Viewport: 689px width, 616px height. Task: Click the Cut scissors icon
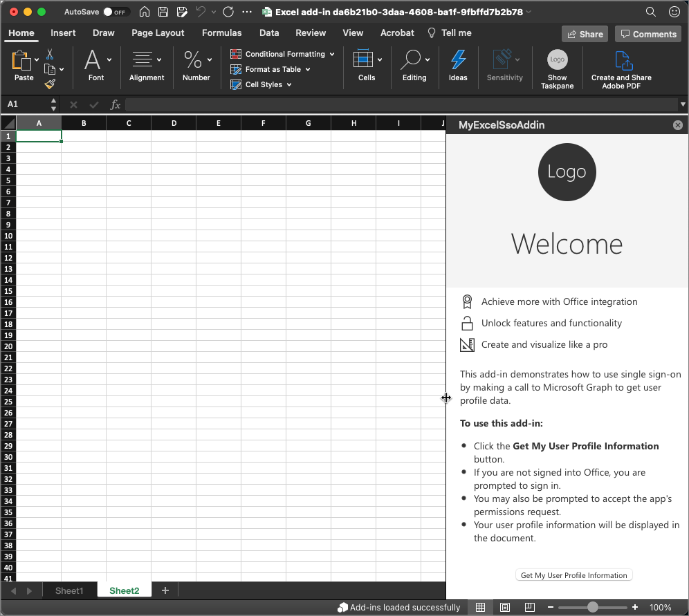(x=50, y=54)
